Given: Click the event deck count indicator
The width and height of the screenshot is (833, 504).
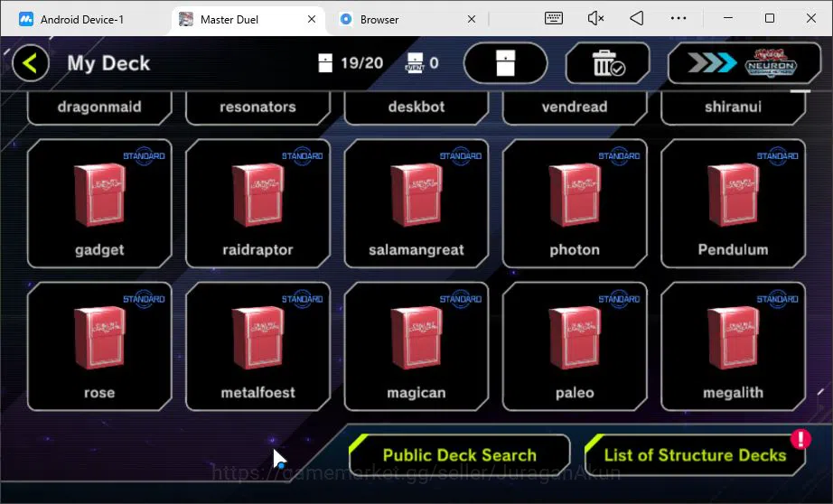Looking at the screenshot, I should [x=422, y=63].
